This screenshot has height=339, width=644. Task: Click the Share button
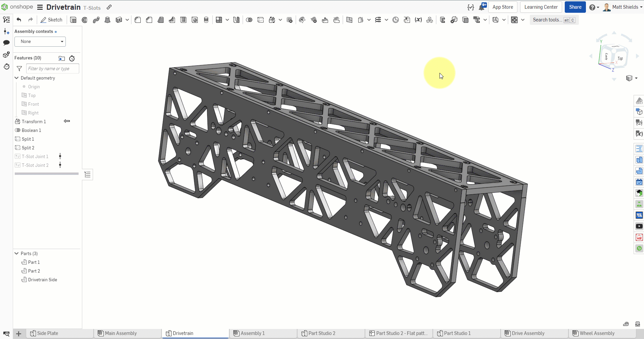pyautogui.click(x=575, y=7)
